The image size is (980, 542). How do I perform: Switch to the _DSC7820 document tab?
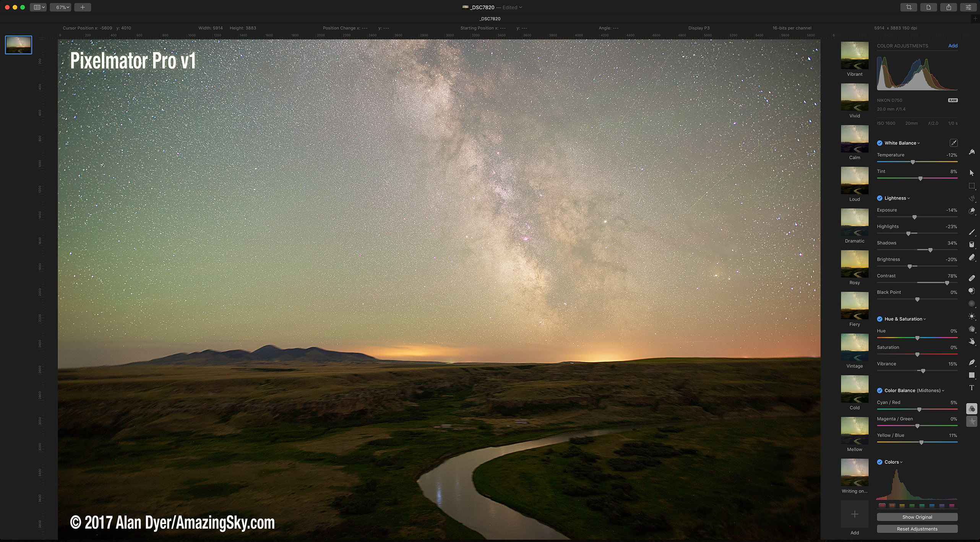[490, 19]
